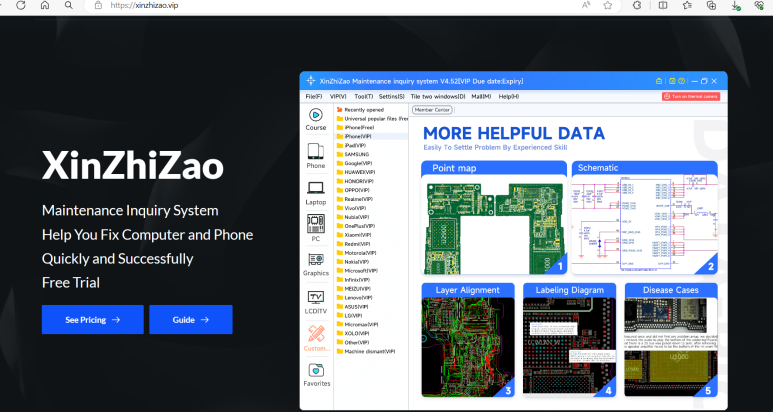Open the Recently opened folder
Image resolution: width=773 pixels, height=412 pixels.
[360, 110]
